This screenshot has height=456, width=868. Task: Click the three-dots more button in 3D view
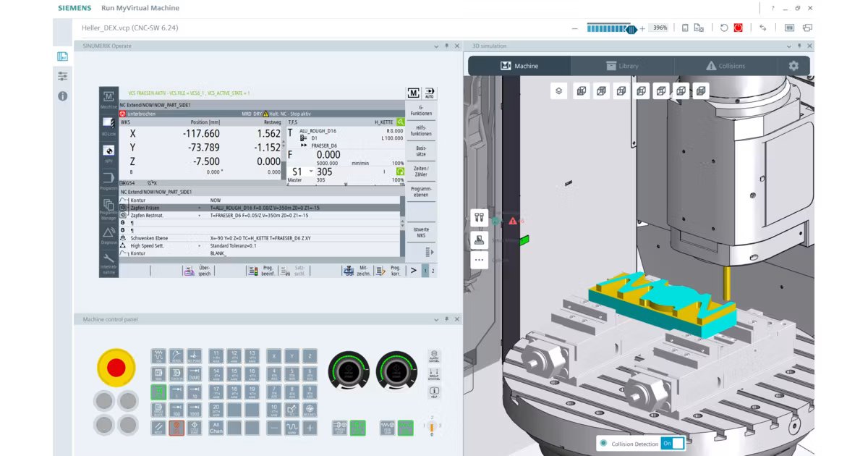pos(479,259)
